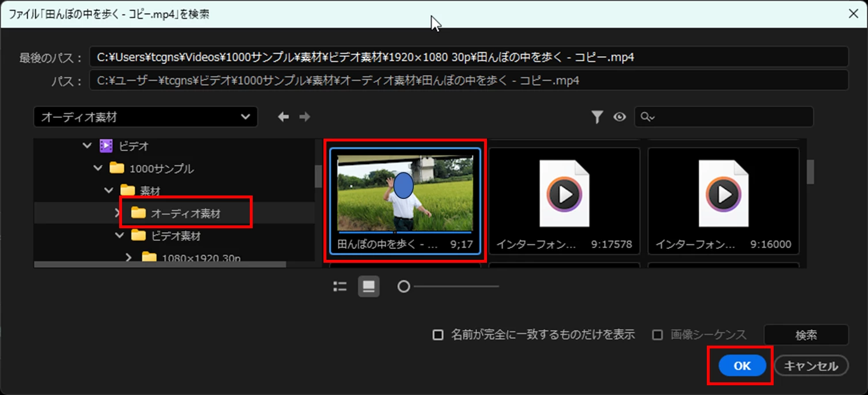Click the 1080×1920 30p folder icon
868x395 pixels.
(x=149, y=257)
